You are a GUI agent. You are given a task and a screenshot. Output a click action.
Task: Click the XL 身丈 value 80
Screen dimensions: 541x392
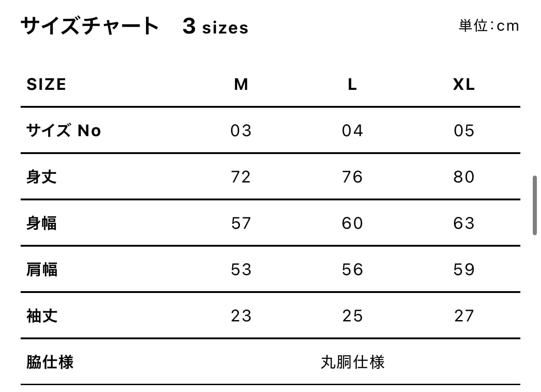[463, 177]
